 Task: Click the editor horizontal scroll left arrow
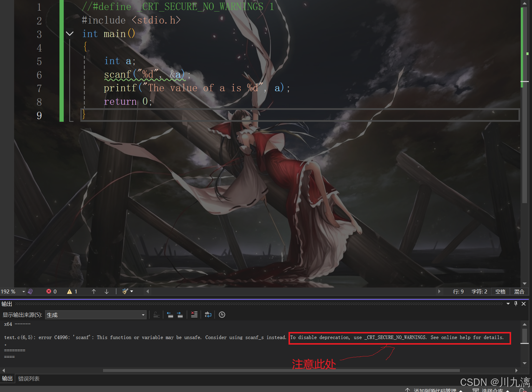click(147, 291)
